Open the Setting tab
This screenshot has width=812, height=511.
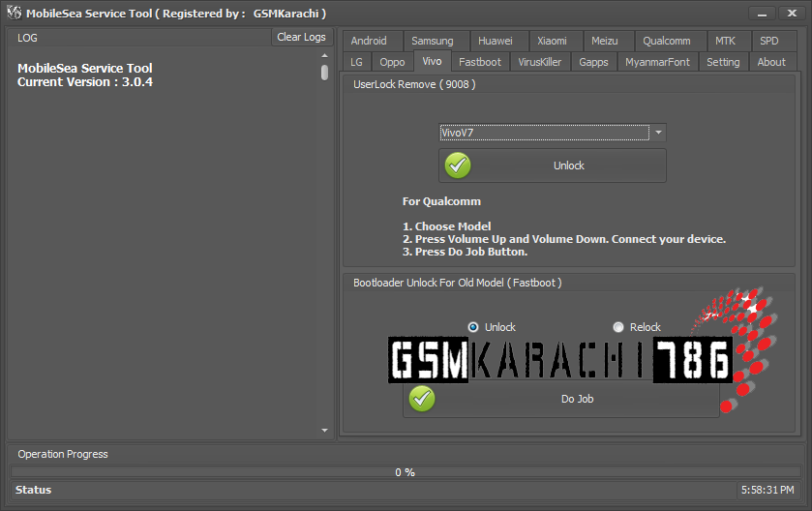[x=723, y=62]
